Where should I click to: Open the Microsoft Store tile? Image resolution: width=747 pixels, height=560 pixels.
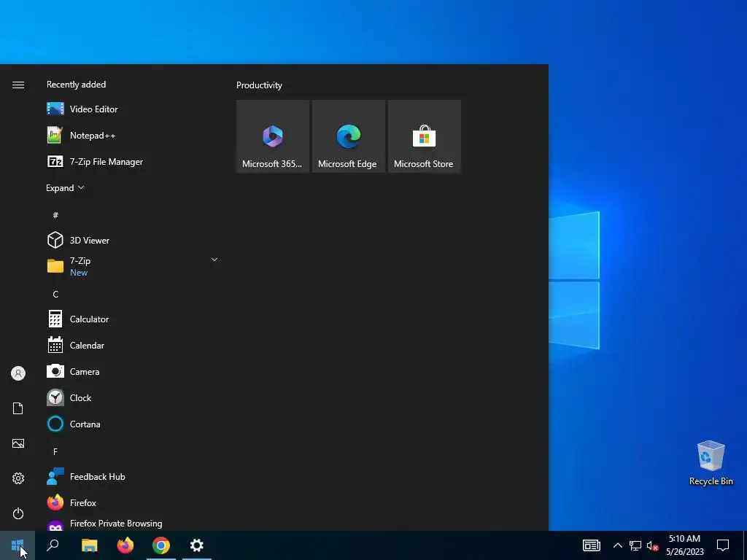point(424,136)
